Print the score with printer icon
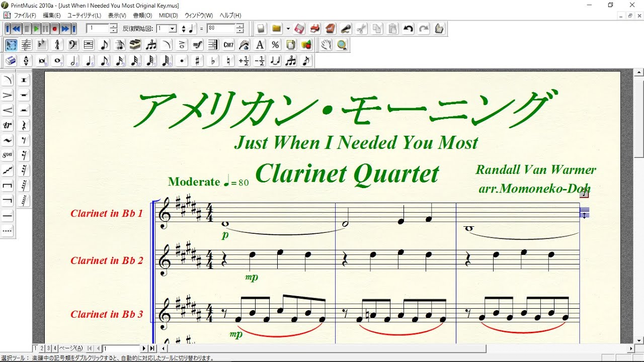Image resolution: width=644 pixels, height=362 pixels. pos(315,29)
